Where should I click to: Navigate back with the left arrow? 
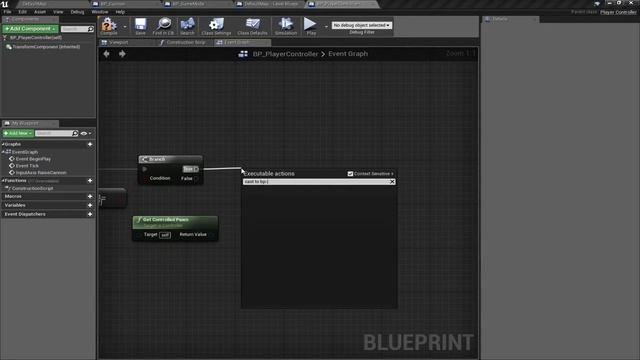coord(107,54)
